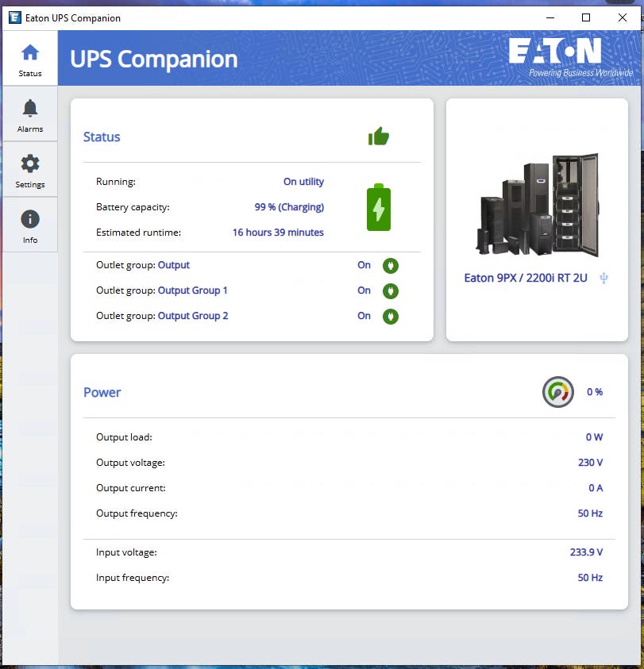The width and height of the screenshot is (644, 669).
Task: Click the 'Output Group 2' name
Action: (193, 316)
